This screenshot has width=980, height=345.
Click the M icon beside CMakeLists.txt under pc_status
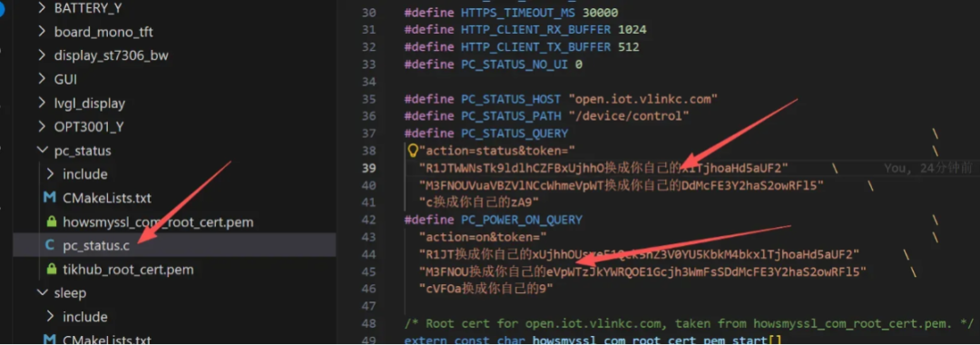click(50, 198)
